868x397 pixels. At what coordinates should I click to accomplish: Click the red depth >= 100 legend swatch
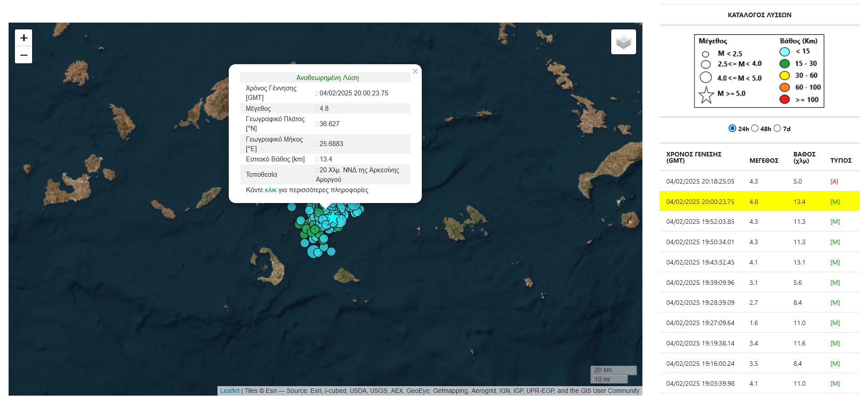click(x=785, y=99)
